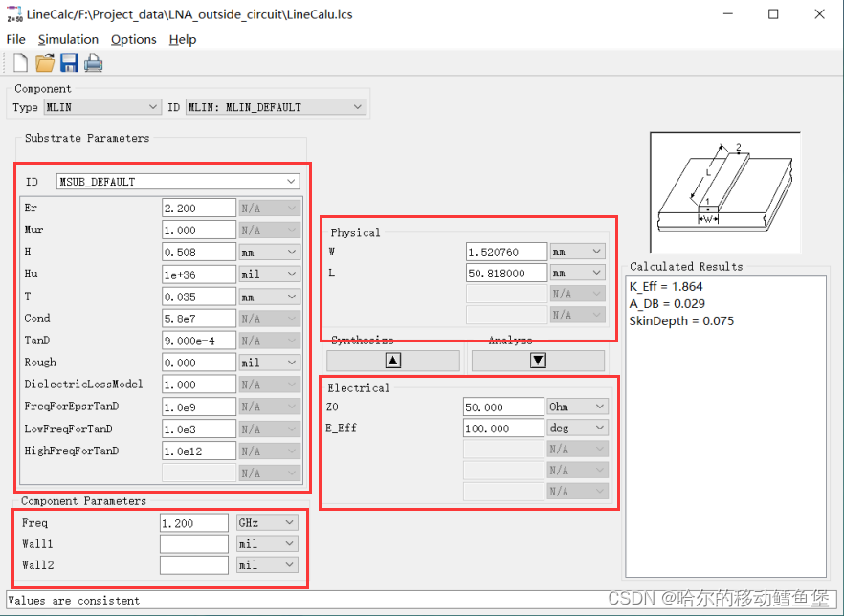Image resolution: width=844 pixels, height=616 pixels.
Task: Click the E_Eff field 100.000
Action: coord(503,429)
